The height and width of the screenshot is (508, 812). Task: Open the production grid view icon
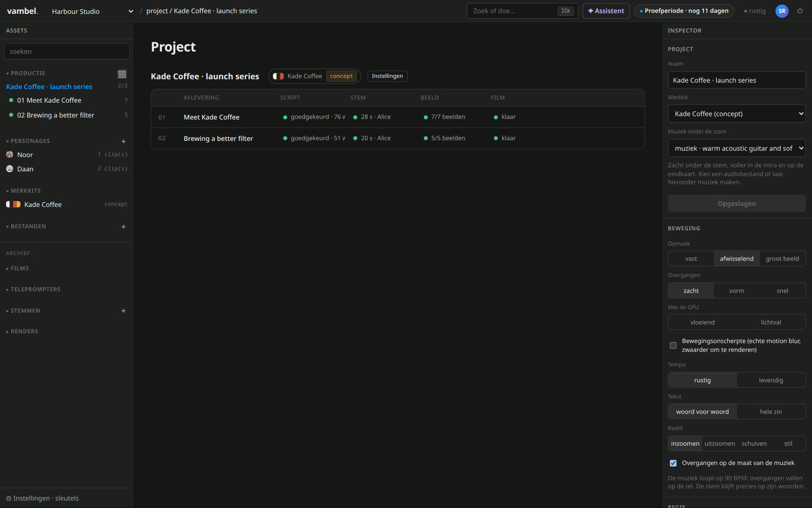(x=122, y=74)
